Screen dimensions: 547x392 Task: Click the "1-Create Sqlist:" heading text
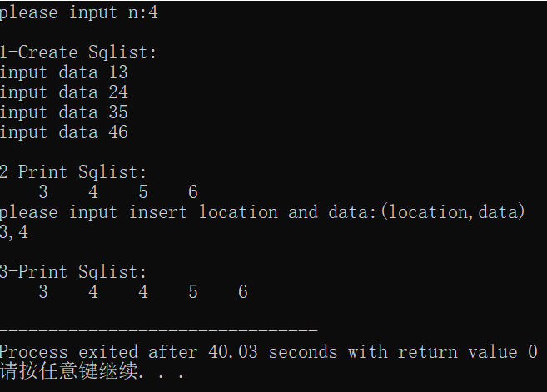point(78,52)
